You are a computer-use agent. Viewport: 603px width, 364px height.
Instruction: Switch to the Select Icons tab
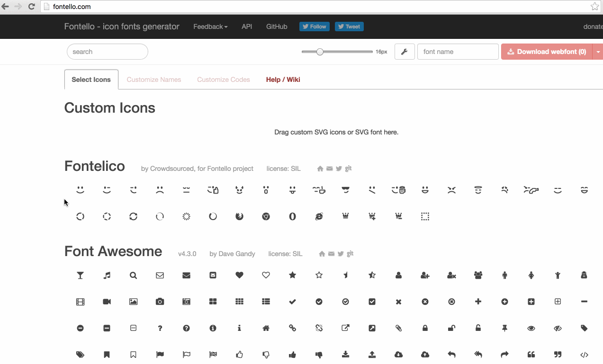coord(91,80)
